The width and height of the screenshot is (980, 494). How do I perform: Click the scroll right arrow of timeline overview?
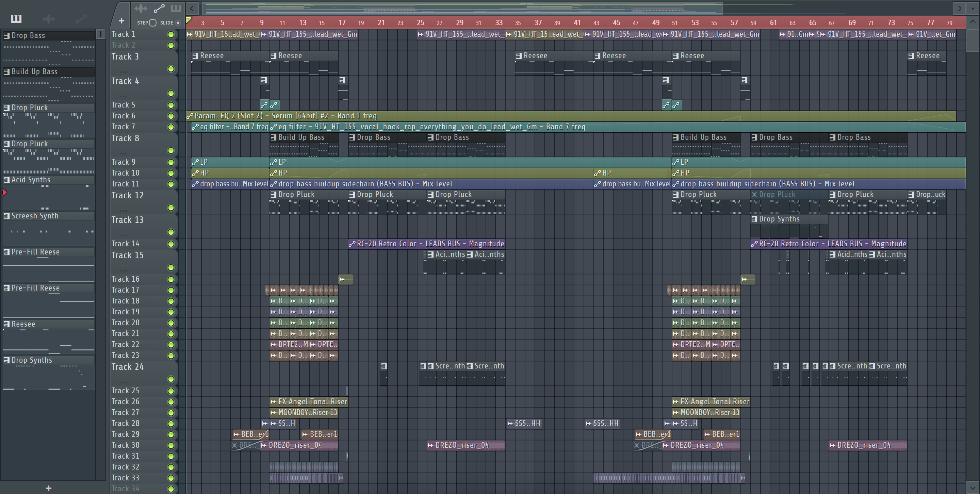pos(959,8)
